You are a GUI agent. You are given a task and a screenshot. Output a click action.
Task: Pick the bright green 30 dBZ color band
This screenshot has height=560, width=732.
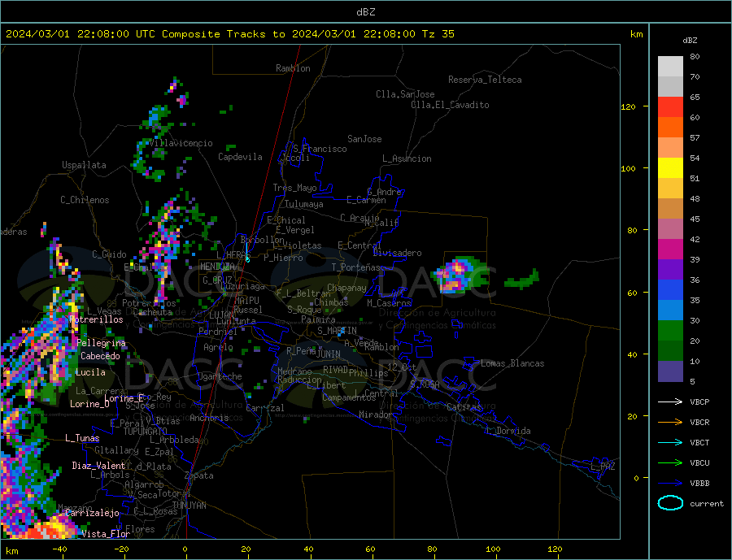(x=670, y=331)
